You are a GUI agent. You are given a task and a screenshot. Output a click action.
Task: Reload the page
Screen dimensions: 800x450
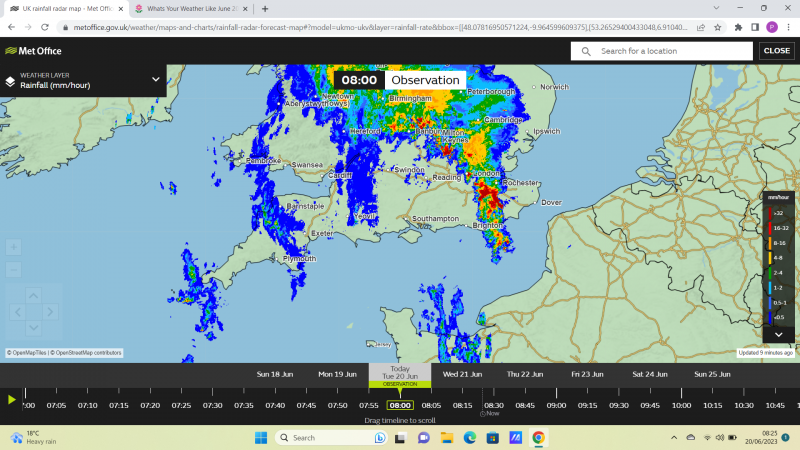pyautogui.click(x=45, y=27)
